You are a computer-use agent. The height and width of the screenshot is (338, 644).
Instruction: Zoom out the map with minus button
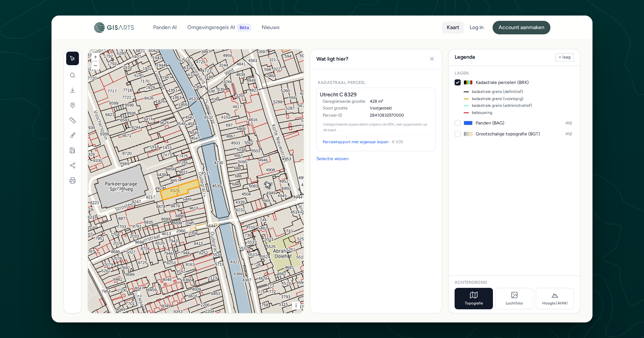coord(95,65)
